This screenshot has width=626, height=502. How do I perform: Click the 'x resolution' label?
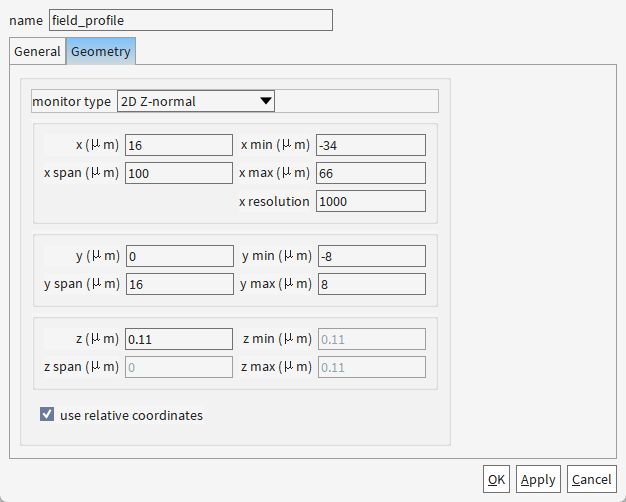pos(274,201)
